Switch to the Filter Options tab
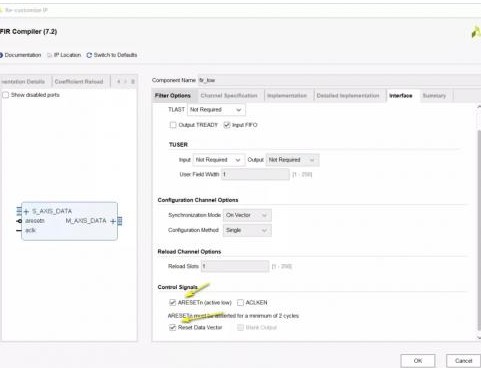 coord(173,96)
